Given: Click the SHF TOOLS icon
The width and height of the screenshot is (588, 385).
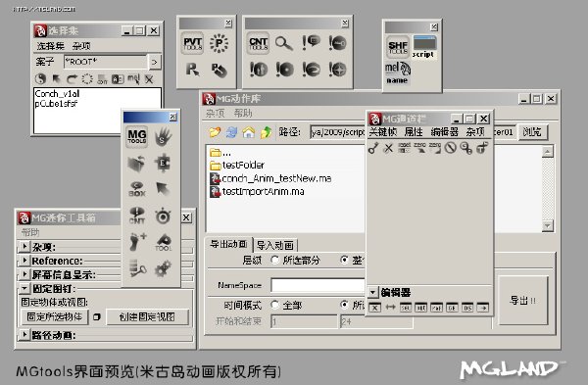Looking at the screenshot, I should pyautogui.click(x=398, y=46).
